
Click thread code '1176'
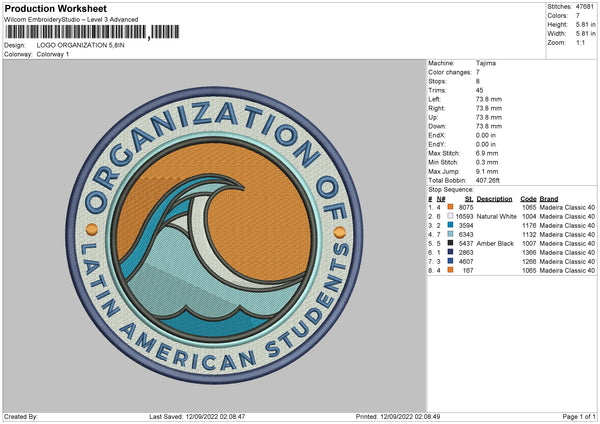(530, 225)
